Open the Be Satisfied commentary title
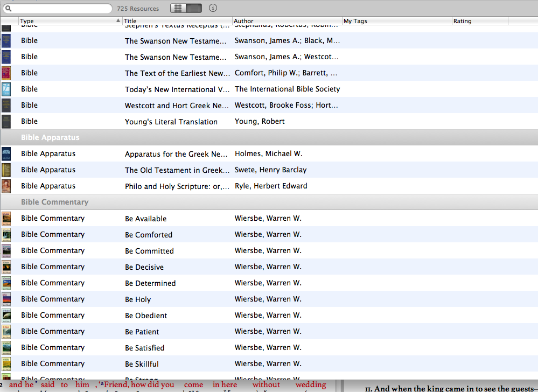 [x=145, y=348]
